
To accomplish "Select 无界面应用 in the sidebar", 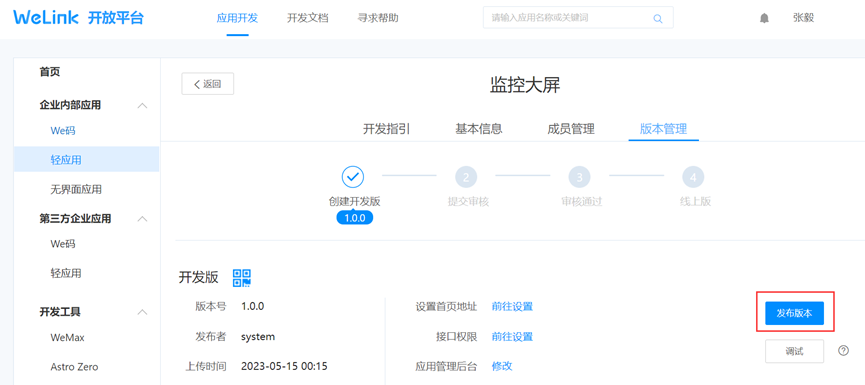I will [76, 189].
